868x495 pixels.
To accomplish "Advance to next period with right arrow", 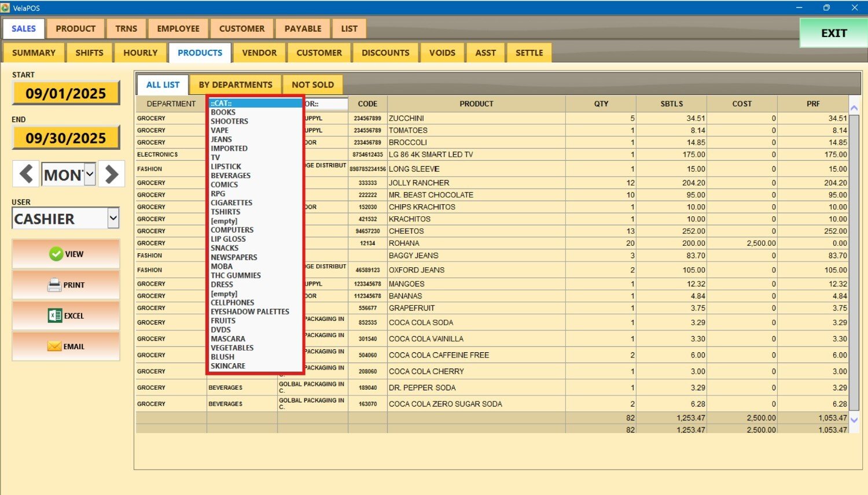I will [112, 174].
